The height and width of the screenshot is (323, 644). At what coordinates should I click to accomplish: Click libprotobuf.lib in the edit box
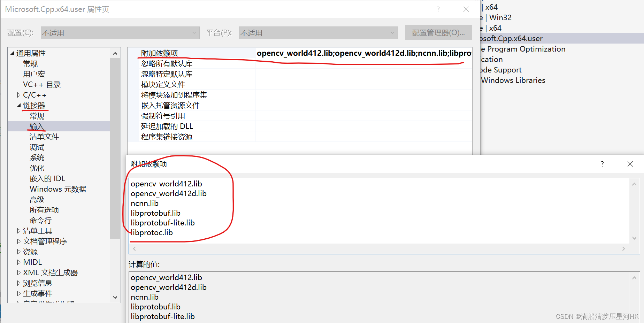(155, 213)
